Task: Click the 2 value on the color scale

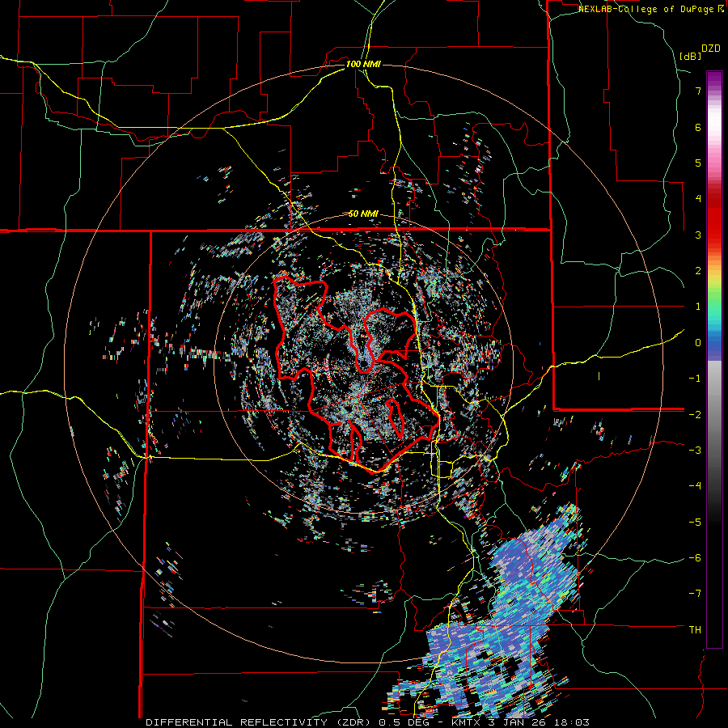Action: click(x=698, y=271)
